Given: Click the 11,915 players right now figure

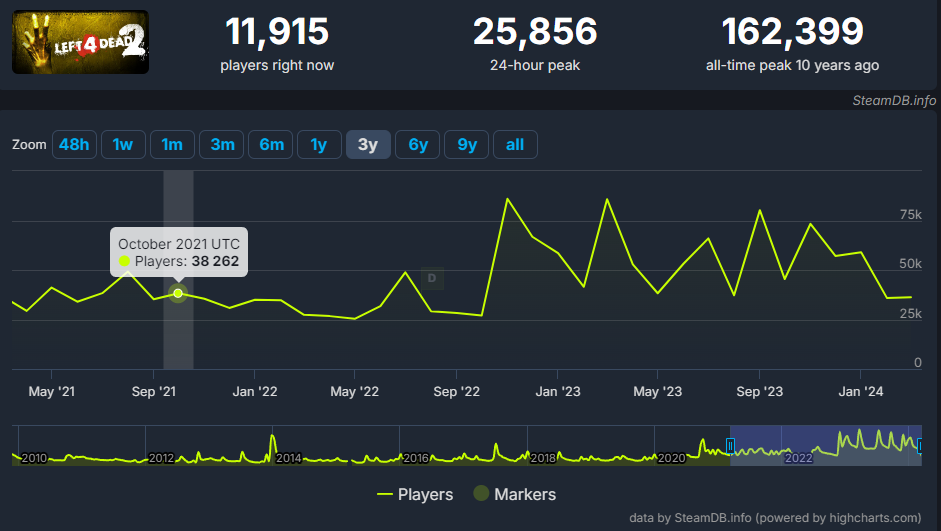Looking at the screenshot, I should (x=277, y=31).
